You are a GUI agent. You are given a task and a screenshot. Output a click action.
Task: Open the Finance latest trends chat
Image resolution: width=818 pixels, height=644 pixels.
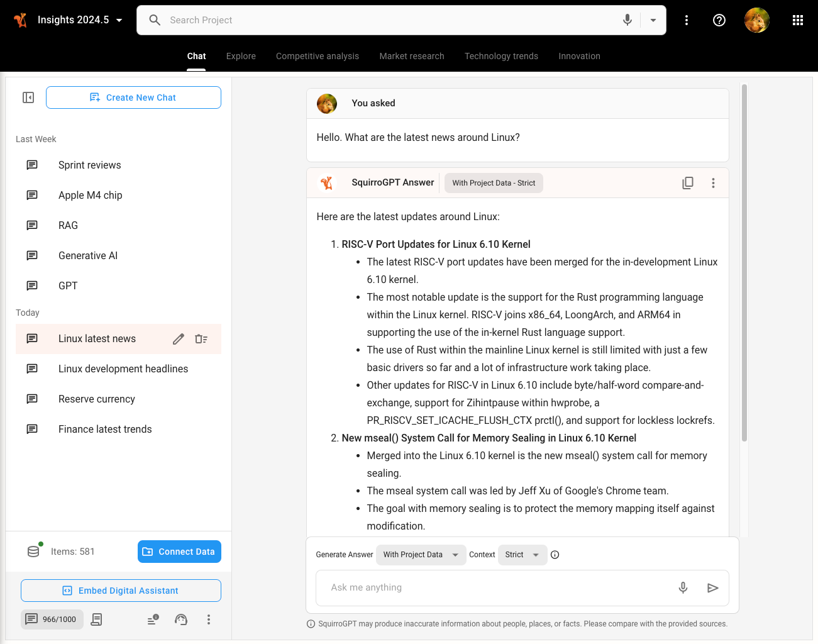tap(118, 429)
